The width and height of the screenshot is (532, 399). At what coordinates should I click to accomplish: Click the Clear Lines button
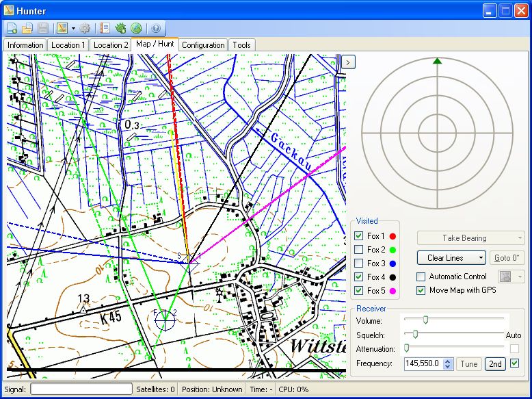click(x=445, y=258)
